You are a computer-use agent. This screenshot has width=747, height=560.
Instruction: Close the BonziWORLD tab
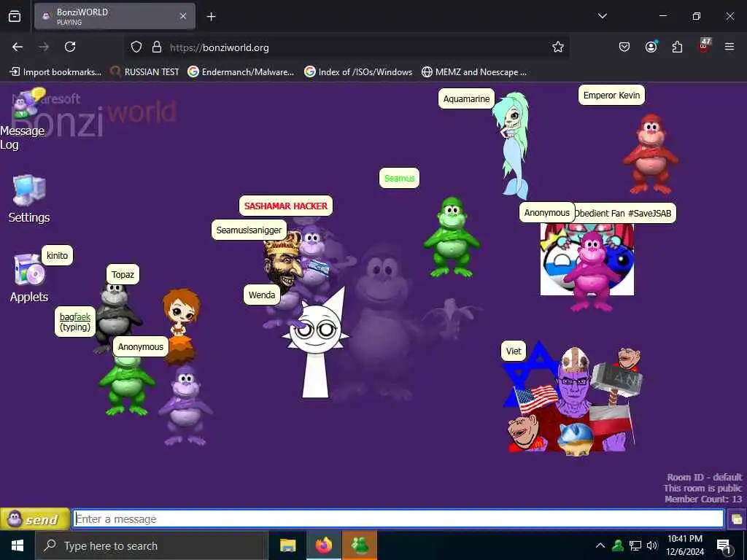point(183,17)
